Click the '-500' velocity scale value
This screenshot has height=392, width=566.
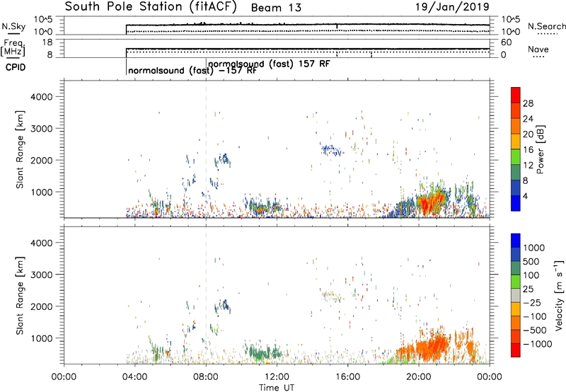(x=535, y=330)
